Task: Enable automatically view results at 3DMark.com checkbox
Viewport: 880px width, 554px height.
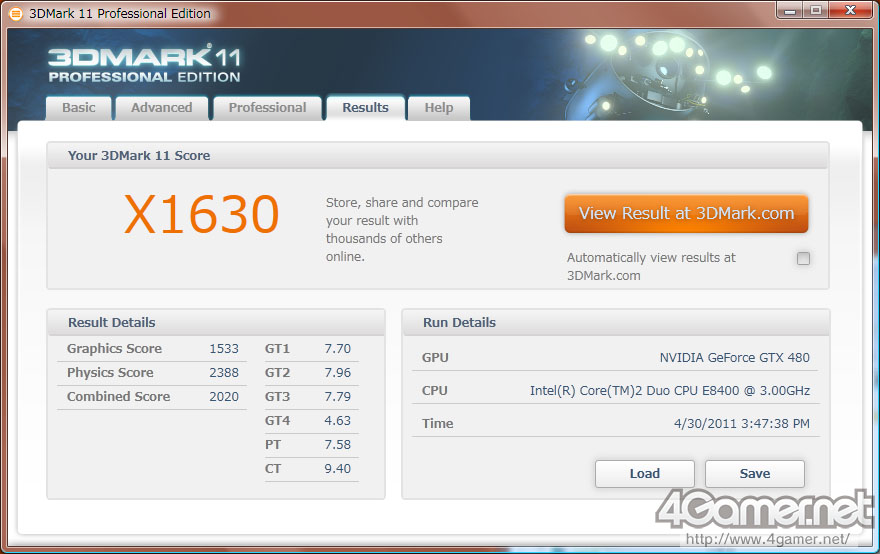Action: click(803, 258)
